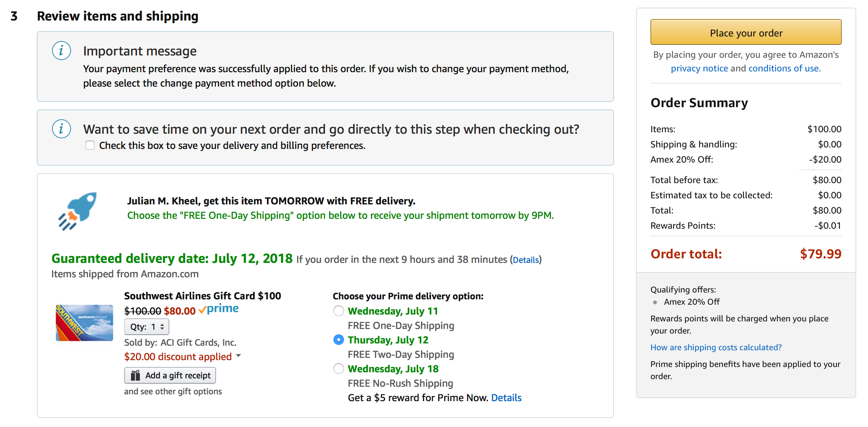Check the save delivery and billing preferences box

tap(90, 145)
